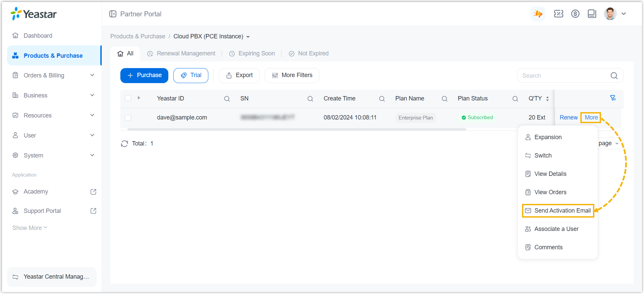Image resolution: width=644 pixels, height=294 pixels.
Task: Click the horizontal scrollbar under the table
Action: pos(297,129)
